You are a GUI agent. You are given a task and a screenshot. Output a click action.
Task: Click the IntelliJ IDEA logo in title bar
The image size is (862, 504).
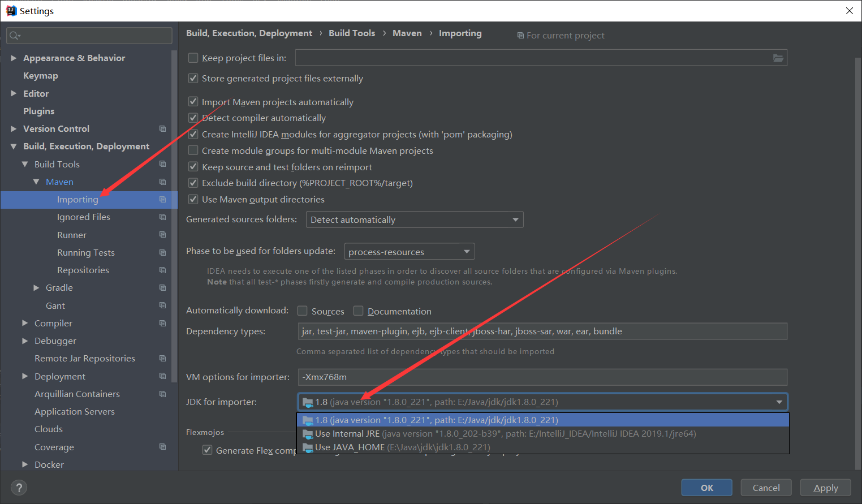coord(11,11)
